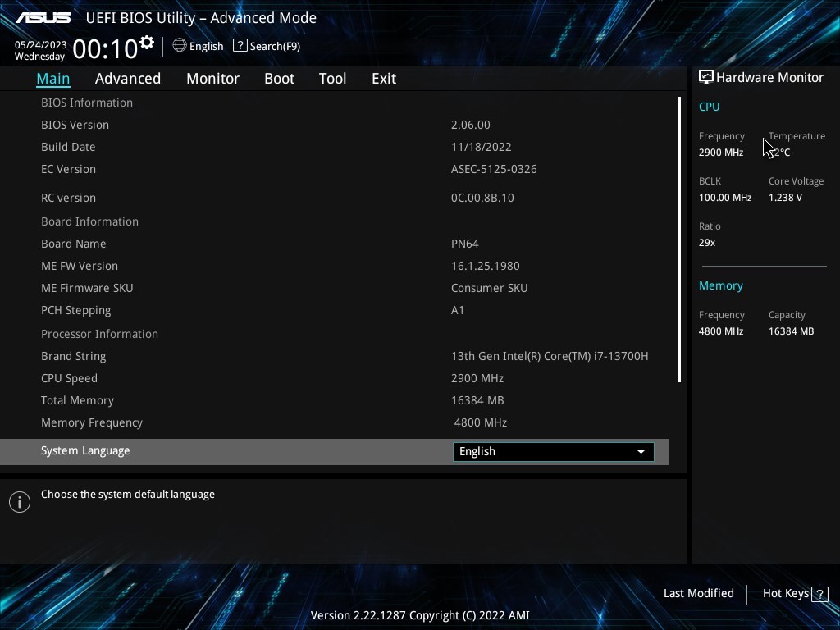Click the Memory Frequency row label
Image resolution: width=840 pixels, height=630 pixels.
pos(92,422)
